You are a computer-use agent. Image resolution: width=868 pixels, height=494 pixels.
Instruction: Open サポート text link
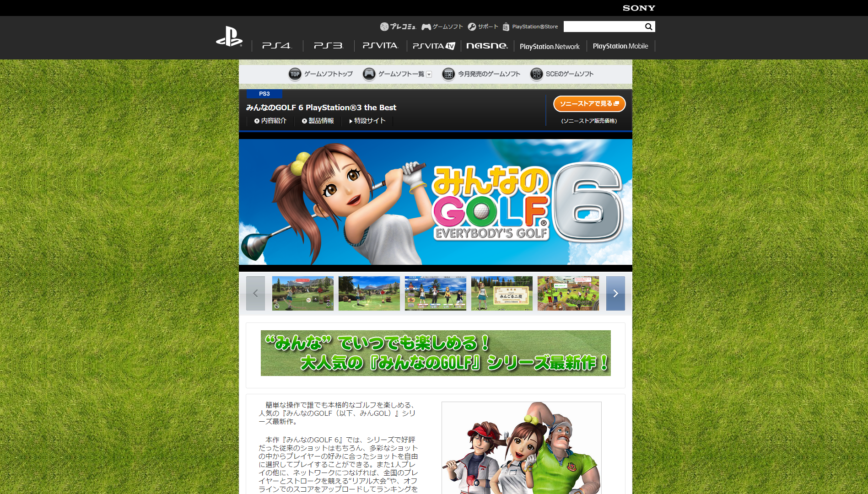point(488,27)
